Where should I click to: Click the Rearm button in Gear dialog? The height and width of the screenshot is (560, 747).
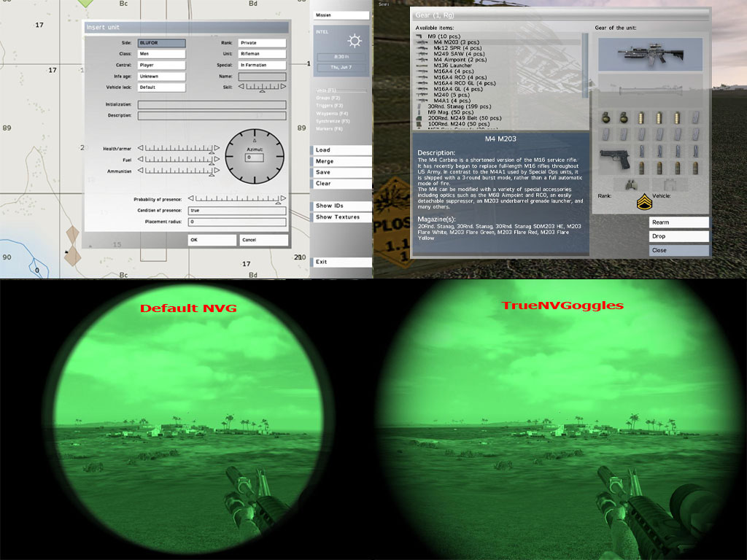pos(679,222)
